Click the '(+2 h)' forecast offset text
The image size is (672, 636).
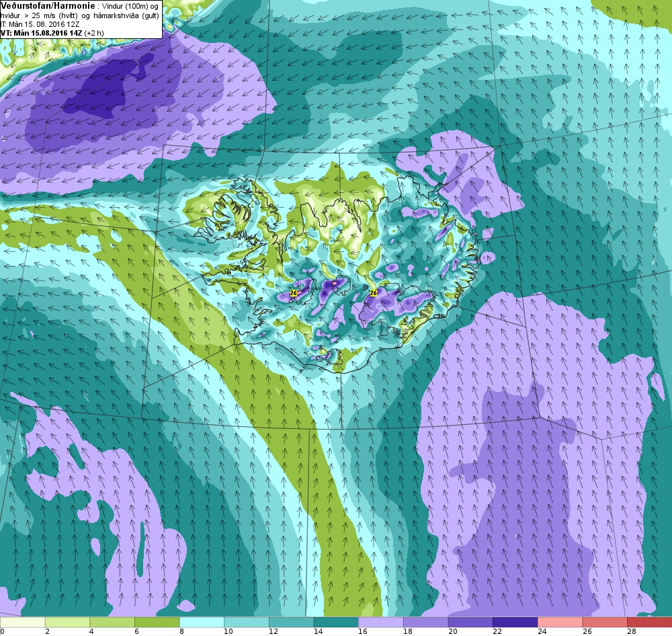coord(94,32)
